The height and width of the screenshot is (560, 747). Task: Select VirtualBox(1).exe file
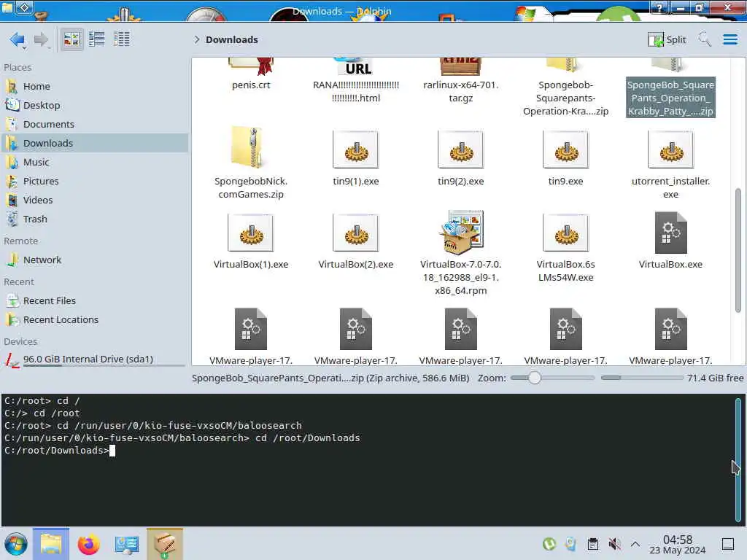click(251, 241)
